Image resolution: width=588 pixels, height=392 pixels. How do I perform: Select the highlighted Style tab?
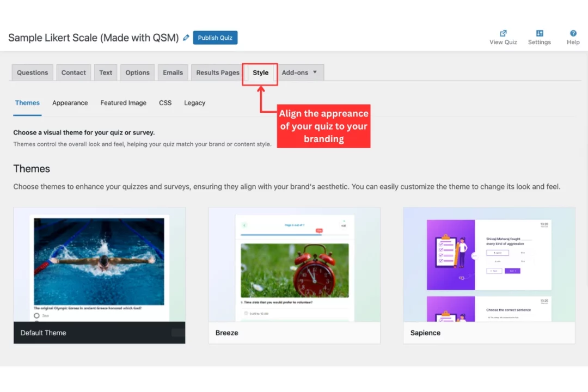(260, 72)
